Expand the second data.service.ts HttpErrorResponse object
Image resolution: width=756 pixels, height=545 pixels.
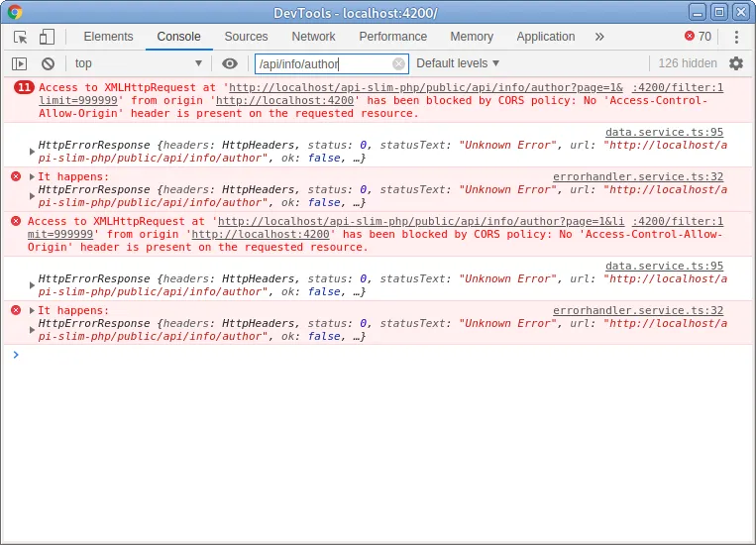[32, 285]
